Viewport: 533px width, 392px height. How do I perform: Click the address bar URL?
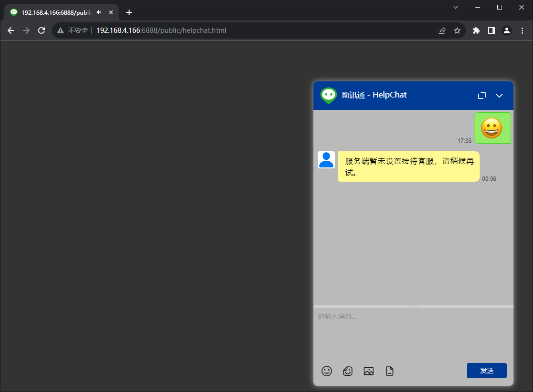pos(161,30)
